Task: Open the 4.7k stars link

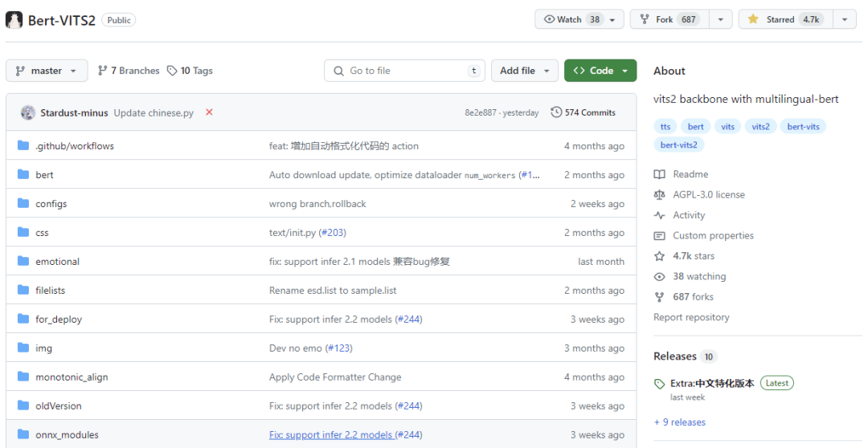Action: [684, 256]
